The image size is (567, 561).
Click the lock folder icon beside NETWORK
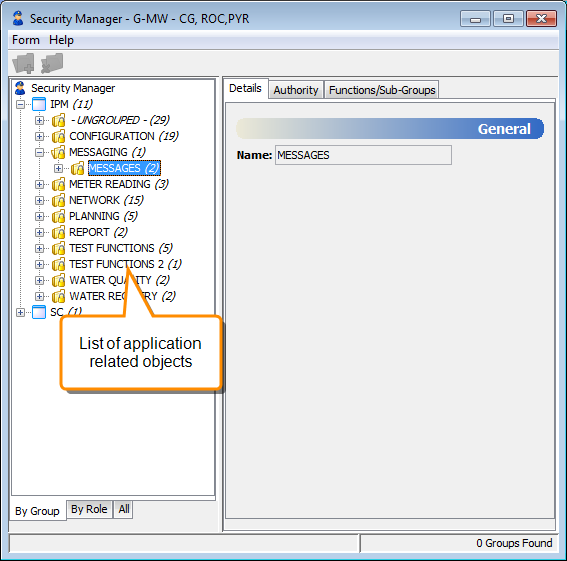click(x=59, y=200)
